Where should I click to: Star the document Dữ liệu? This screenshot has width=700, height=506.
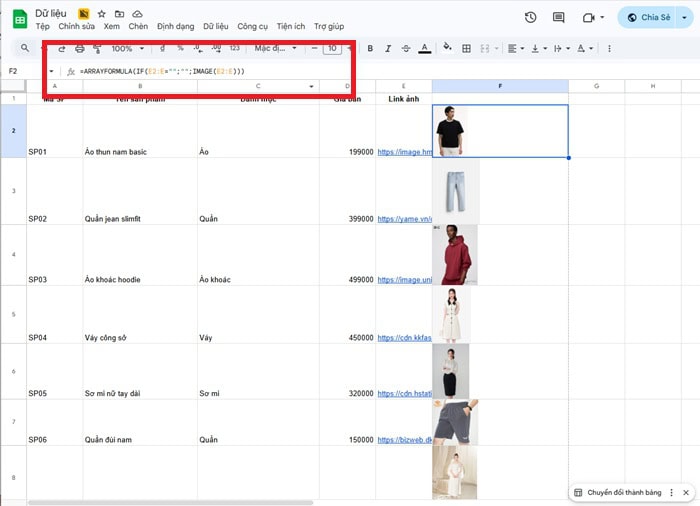[x=101, y=13]
